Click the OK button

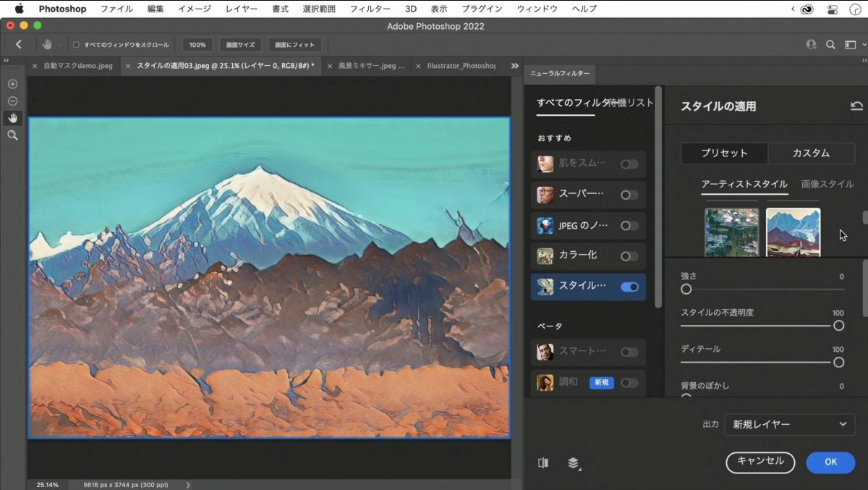[x=830, y=462]
